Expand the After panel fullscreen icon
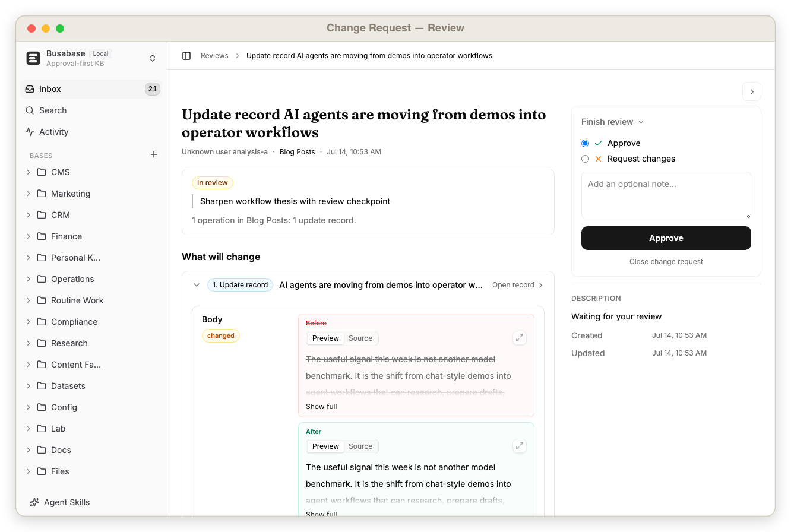The height and width of the screenshot is (532, 791). point(520,446)
